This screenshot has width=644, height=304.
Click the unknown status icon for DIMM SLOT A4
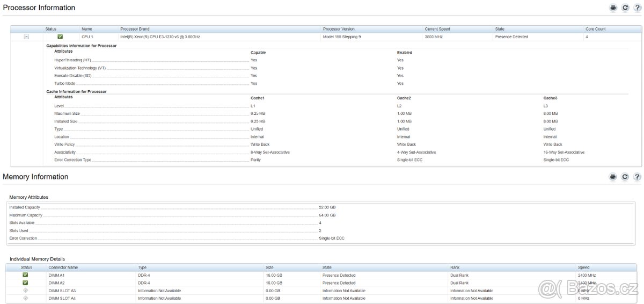(25, 298)
